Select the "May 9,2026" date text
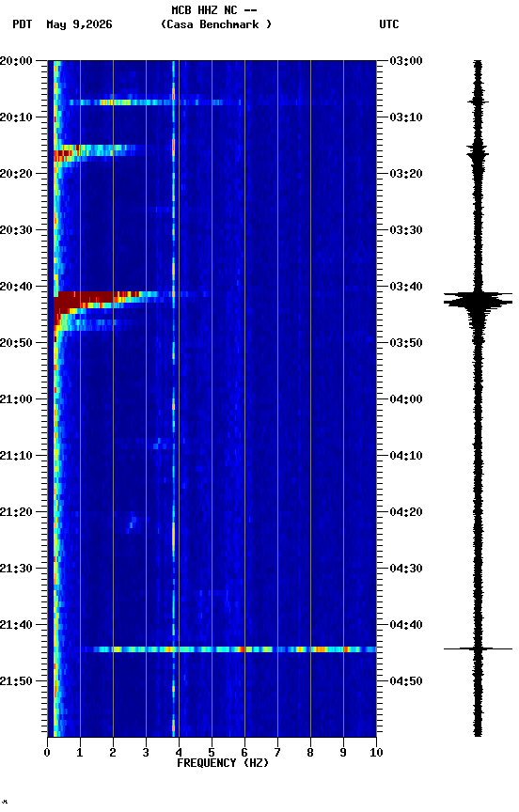Viewport: 519px width, 812px height. pyautogui.click(x=79, y=24)
